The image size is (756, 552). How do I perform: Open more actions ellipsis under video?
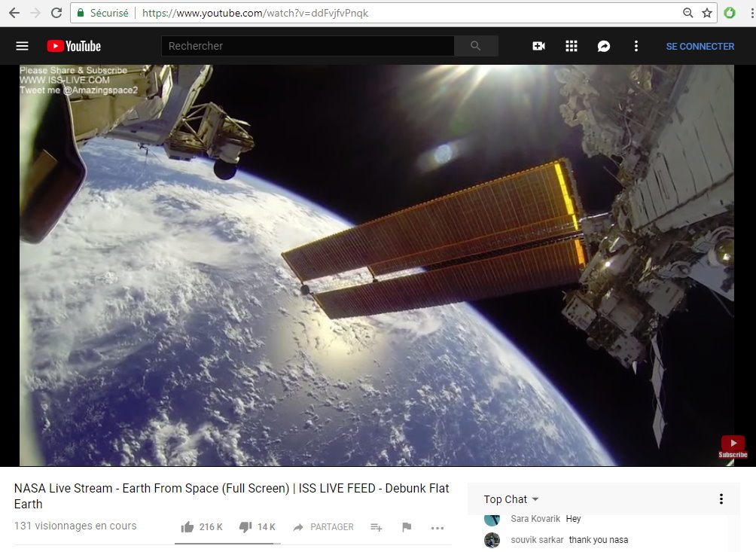point(437,528)
